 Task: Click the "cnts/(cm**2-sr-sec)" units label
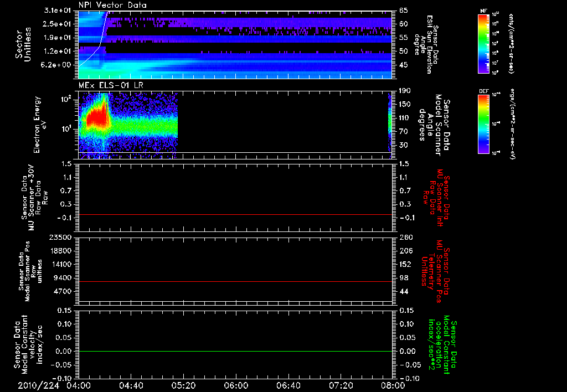511,43
